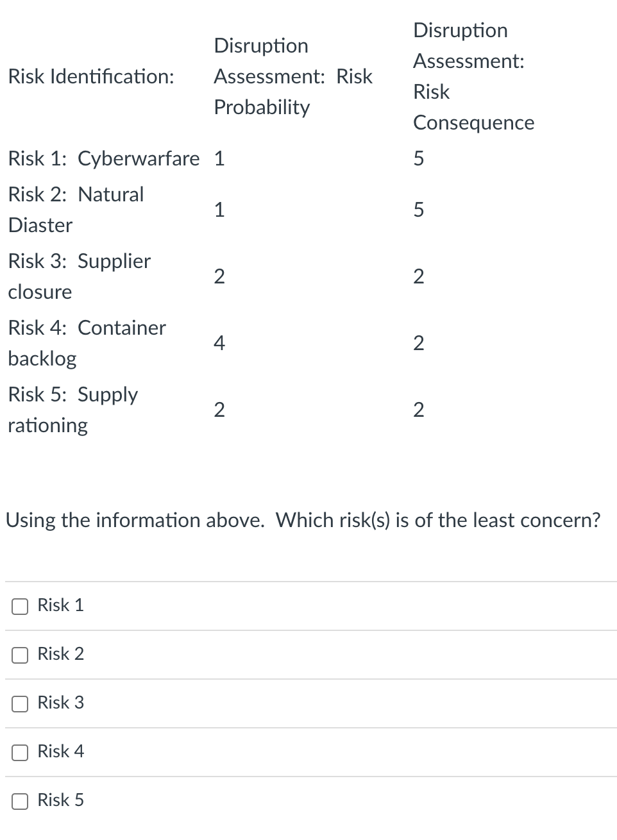Click the Risk Probability column header
The width and height of the screenshot is (617, 840).
(293, 76)
